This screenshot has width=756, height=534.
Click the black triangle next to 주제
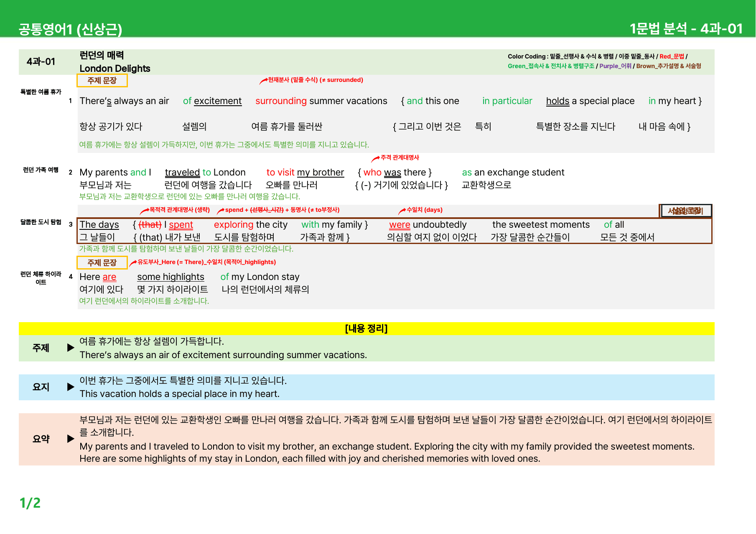(x=71, y=348)
